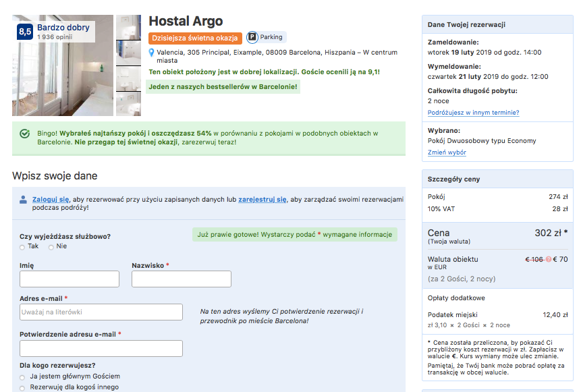Open the Zaloguj się link
Image resolution: width=579 pixels, height=392 pixels.
point(51,199)
